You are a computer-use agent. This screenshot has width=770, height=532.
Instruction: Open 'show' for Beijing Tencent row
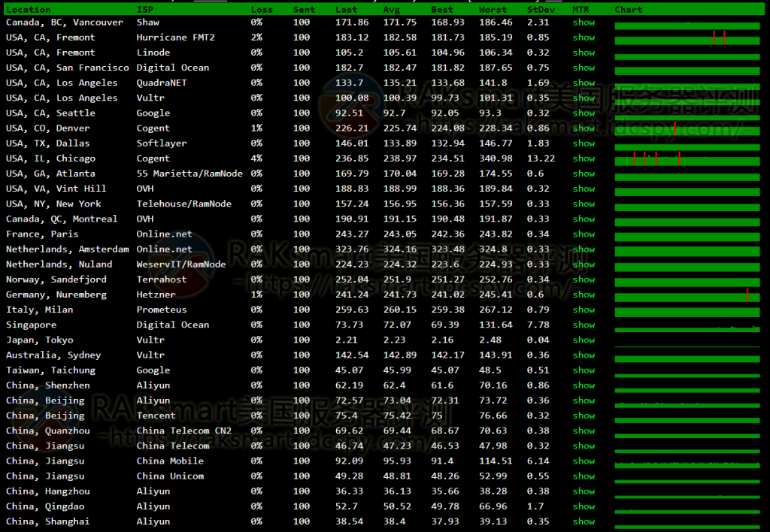coord(584,416)
